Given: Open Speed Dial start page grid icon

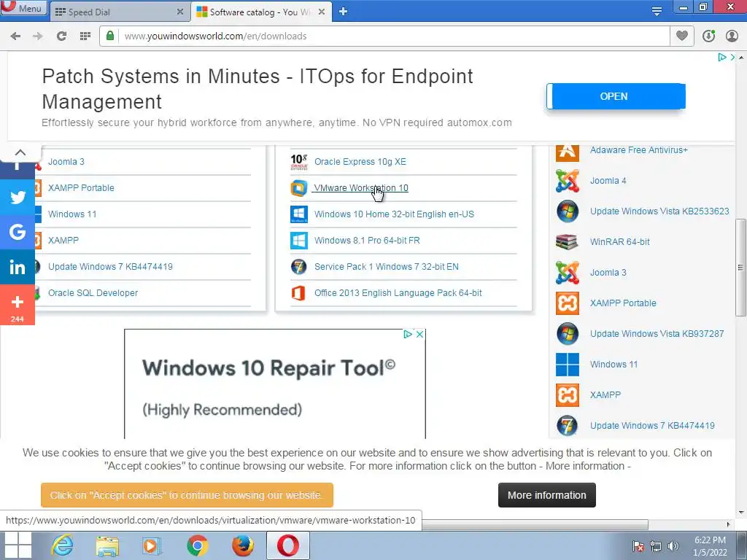Looking at the screenshot, I should (x=85, y=36).
